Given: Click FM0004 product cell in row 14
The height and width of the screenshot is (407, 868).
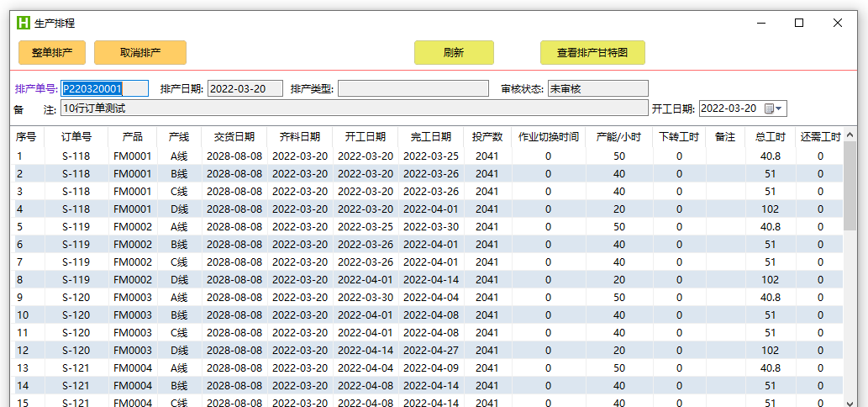Looking at the screenshot, I should point(132,386).
